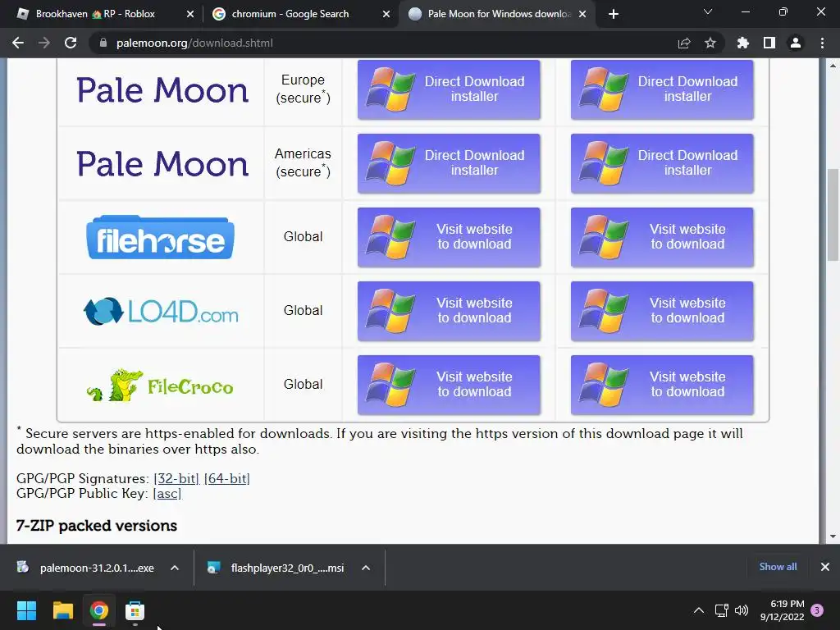Screen dimensions: 840x630
Task: Open the clock showing 6:19 PM
Action: 782,610
